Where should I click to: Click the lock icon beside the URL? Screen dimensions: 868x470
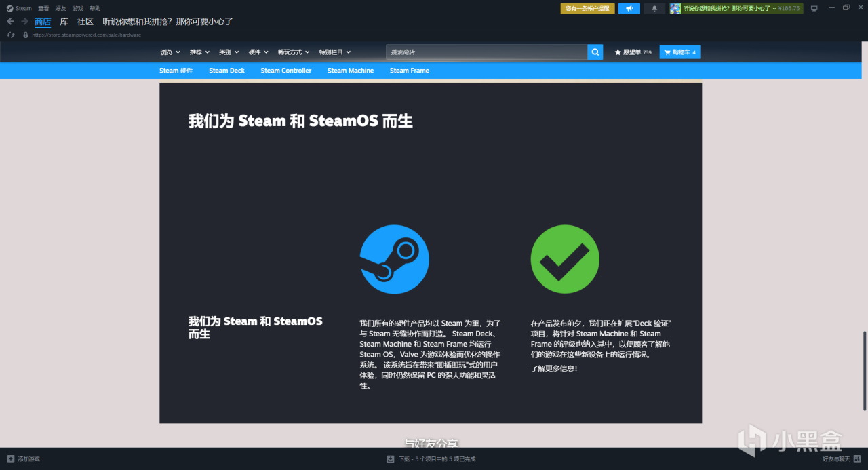click(26, 34)
